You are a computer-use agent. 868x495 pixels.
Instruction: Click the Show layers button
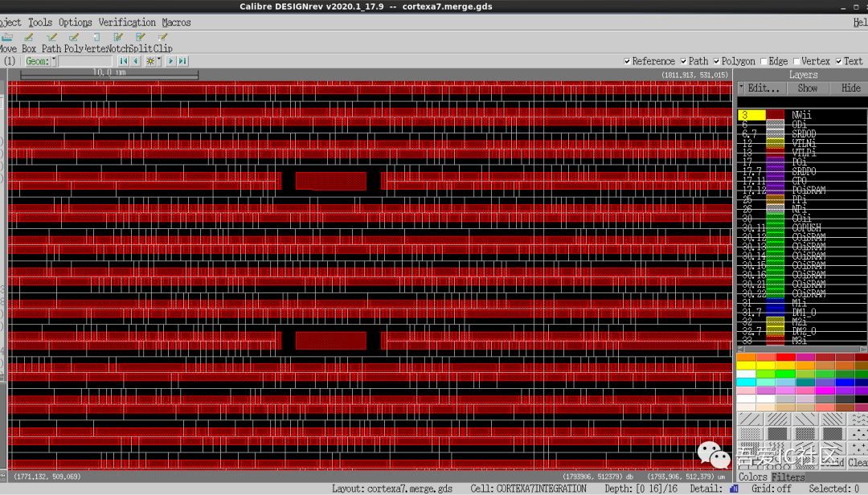(x=807, y=88)
